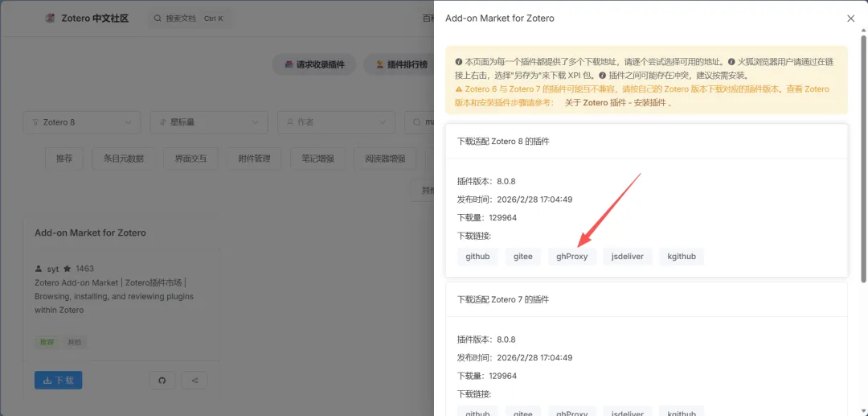Click jsdeliver download link for Zotero 8
868x416 pixels.
628,257
